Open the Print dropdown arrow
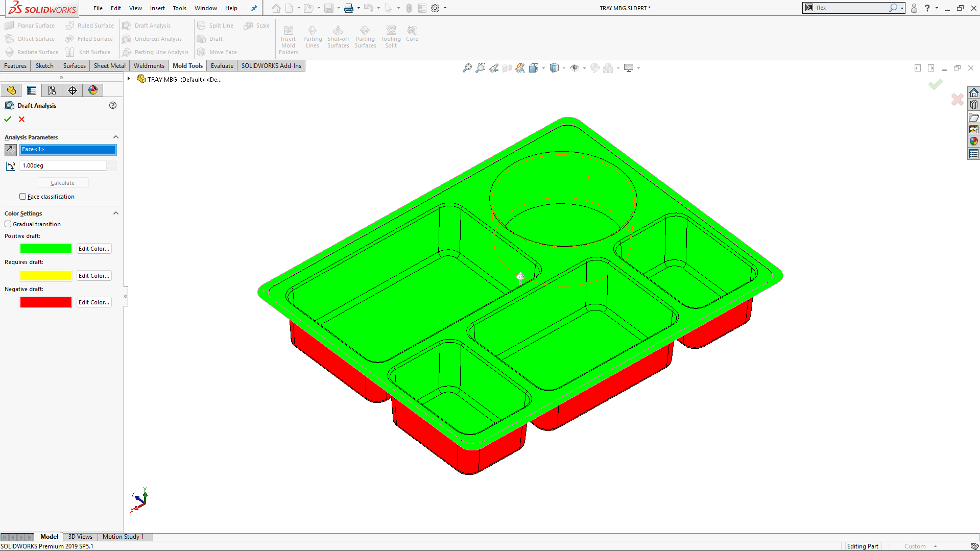The width and height of the screenshot is (980, 551). pyautogui.click(x=358, y=8)
